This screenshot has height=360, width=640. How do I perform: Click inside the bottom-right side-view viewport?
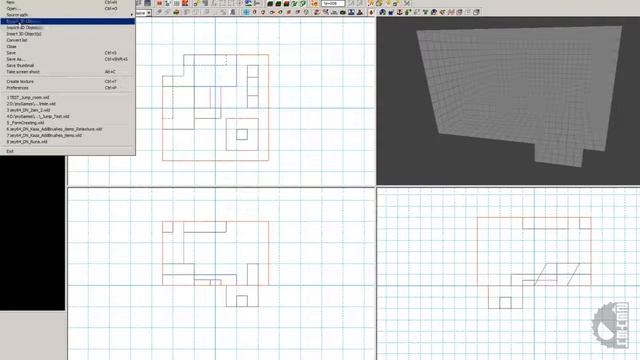(508, 273)
